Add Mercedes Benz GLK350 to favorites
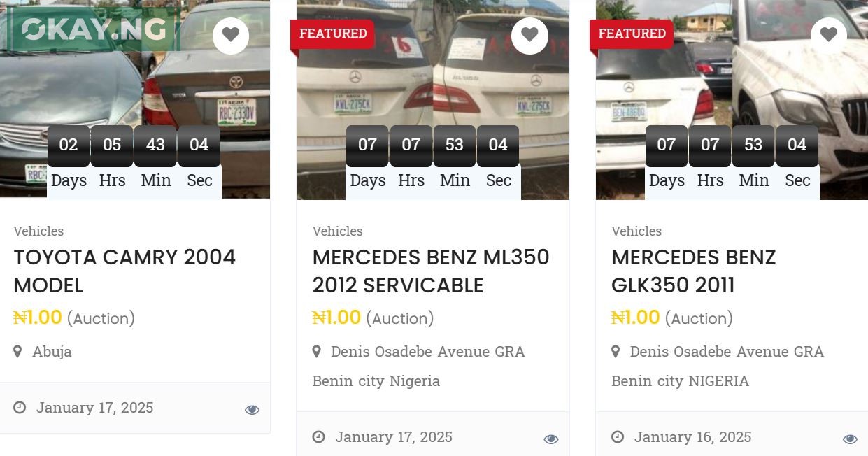Screen dimensions: 868x456 click(x=828, y=34)
